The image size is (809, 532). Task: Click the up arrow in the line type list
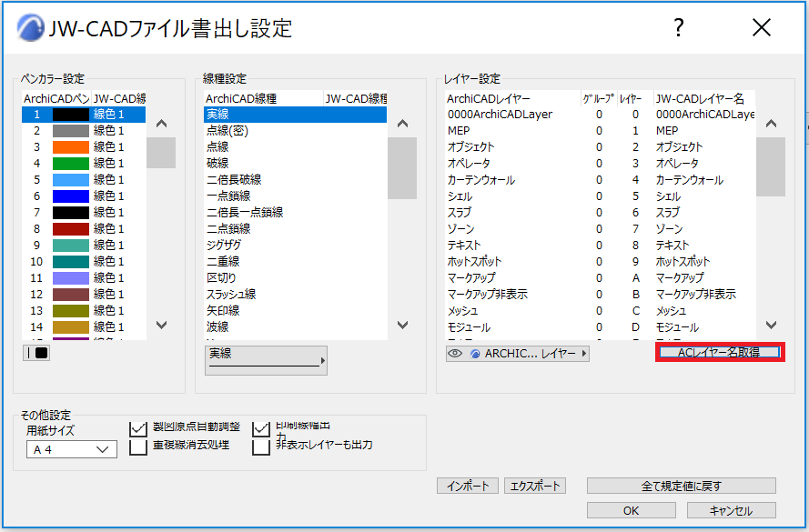tap(402, 124)
